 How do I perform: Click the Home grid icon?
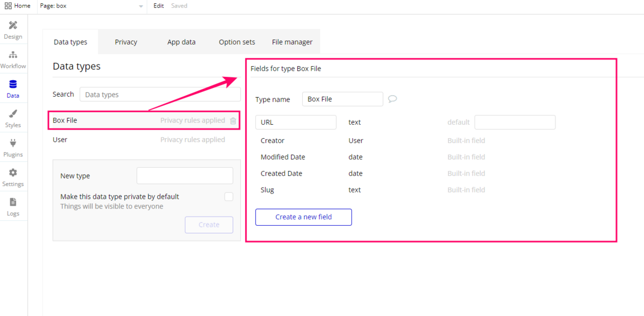(8, 6)
